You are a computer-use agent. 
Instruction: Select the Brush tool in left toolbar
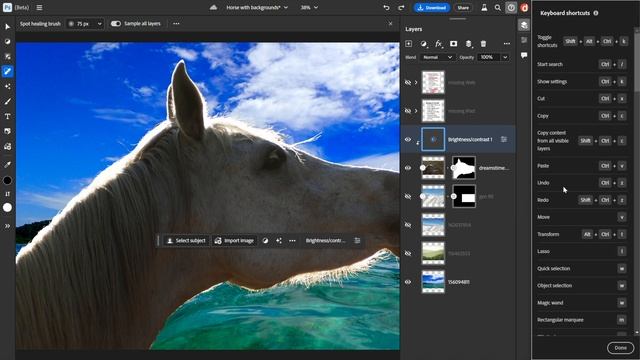click(7, 101)
